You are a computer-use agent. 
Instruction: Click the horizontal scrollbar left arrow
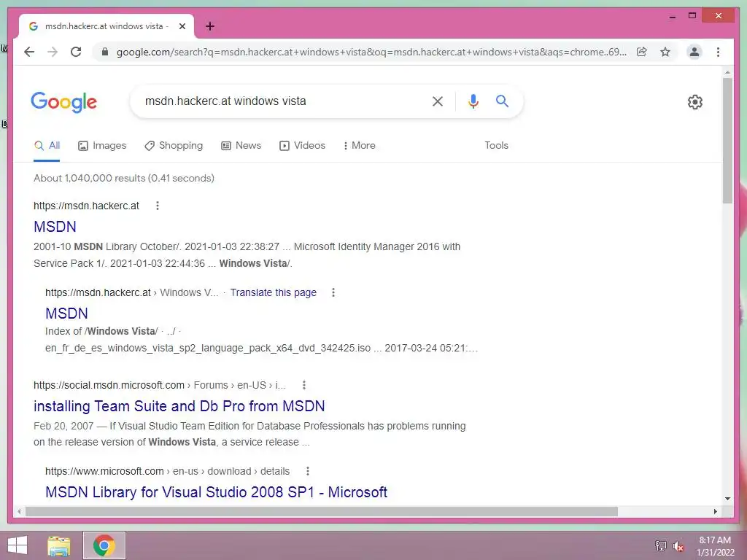19,511
